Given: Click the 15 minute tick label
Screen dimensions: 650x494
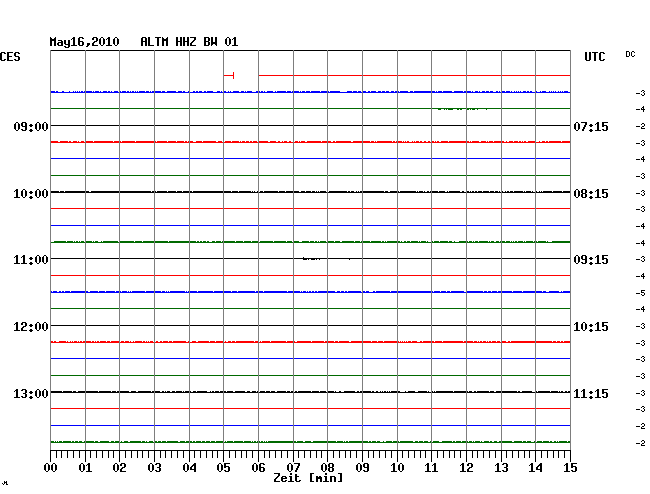Looking at the screenshot, I should pos(570,468).
